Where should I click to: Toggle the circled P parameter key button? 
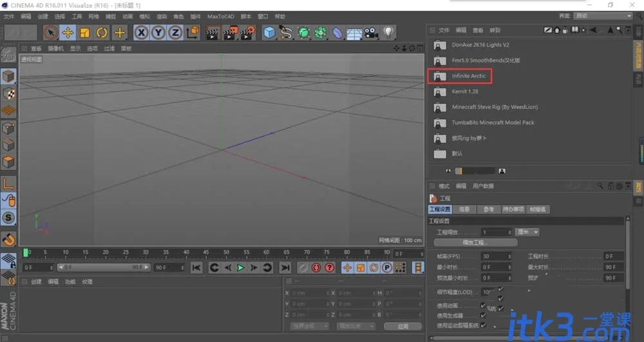[387, 268]
